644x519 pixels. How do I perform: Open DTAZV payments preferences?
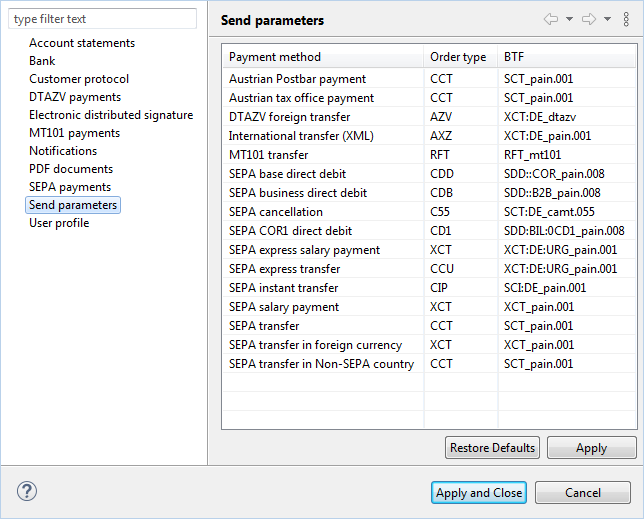pyautogui.click(x=75, y=97)
